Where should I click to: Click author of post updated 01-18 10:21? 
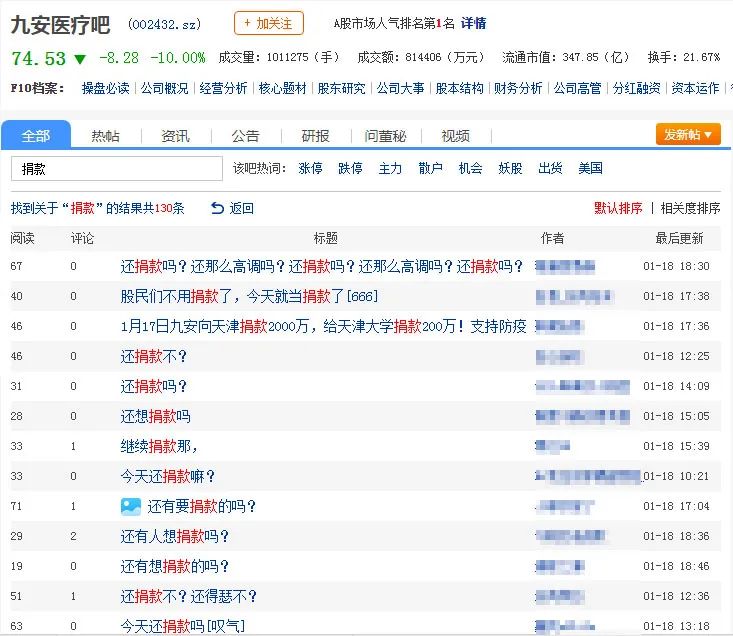[x=588, y=476]
